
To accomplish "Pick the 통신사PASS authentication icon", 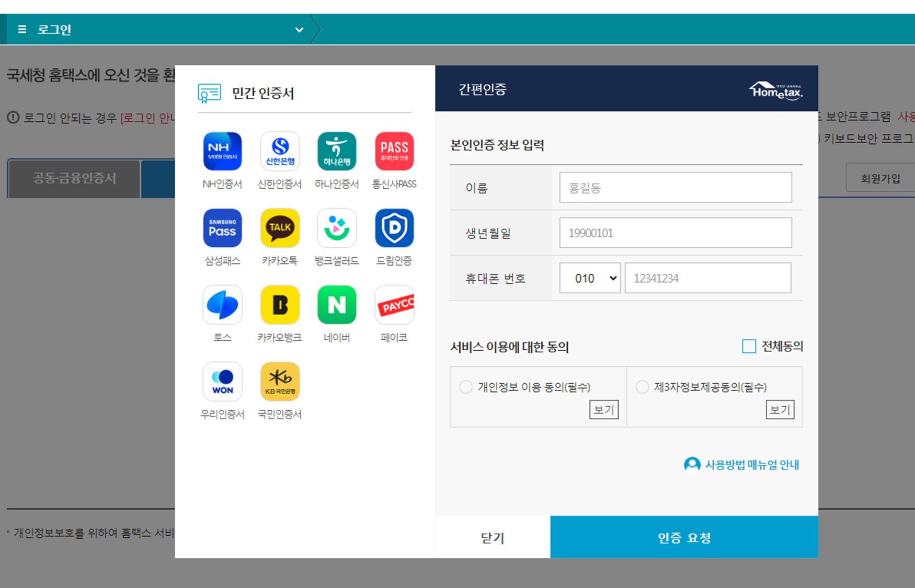I will pos(394,152).
